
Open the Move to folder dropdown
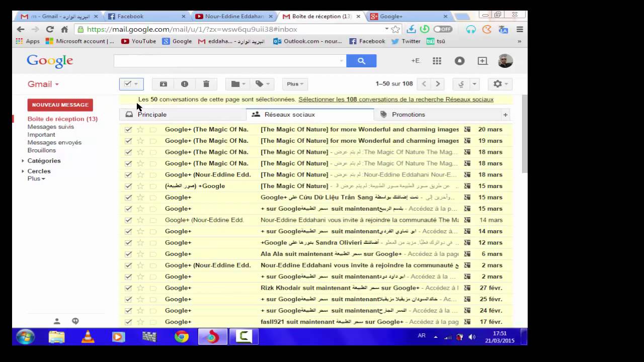(x=238, y=84)
